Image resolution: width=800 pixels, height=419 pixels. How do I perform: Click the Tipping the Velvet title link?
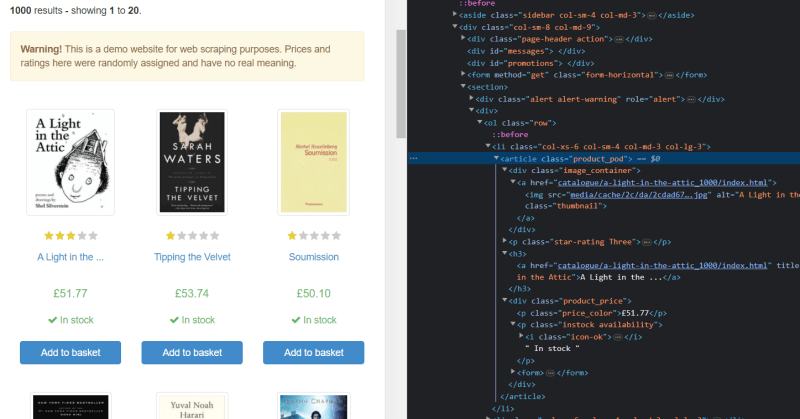click(x=192, y=257)
